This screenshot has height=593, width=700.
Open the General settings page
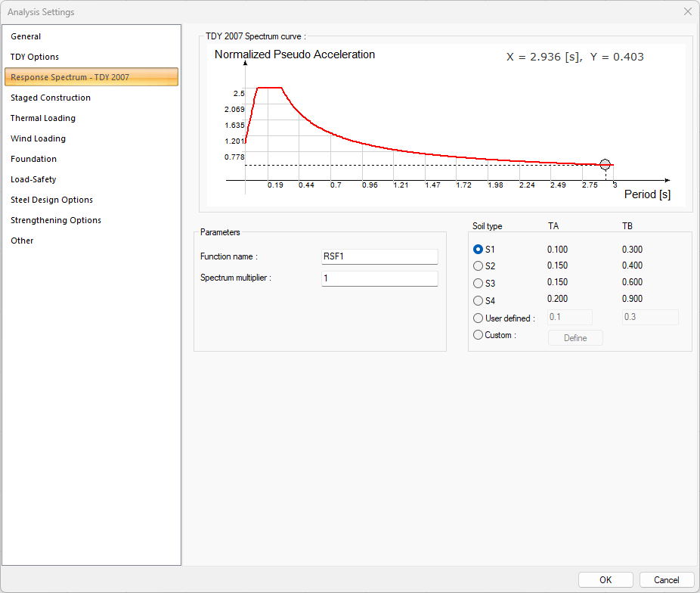click(x=26, y=36)
